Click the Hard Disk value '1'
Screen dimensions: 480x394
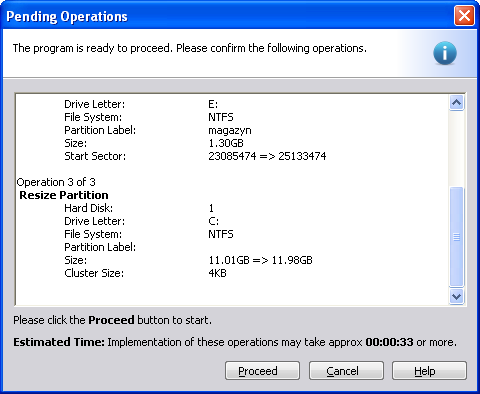point(211,208)
